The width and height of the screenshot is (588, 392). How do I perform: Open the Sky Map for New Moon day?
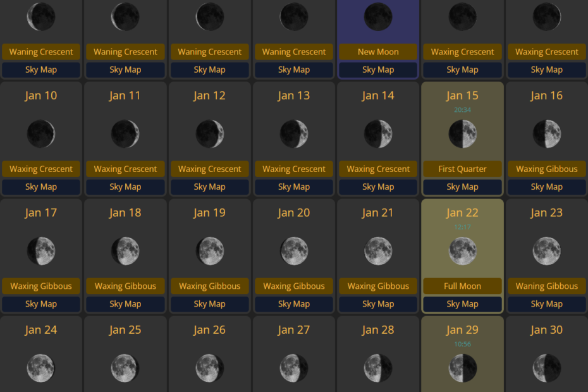[378, 70]
